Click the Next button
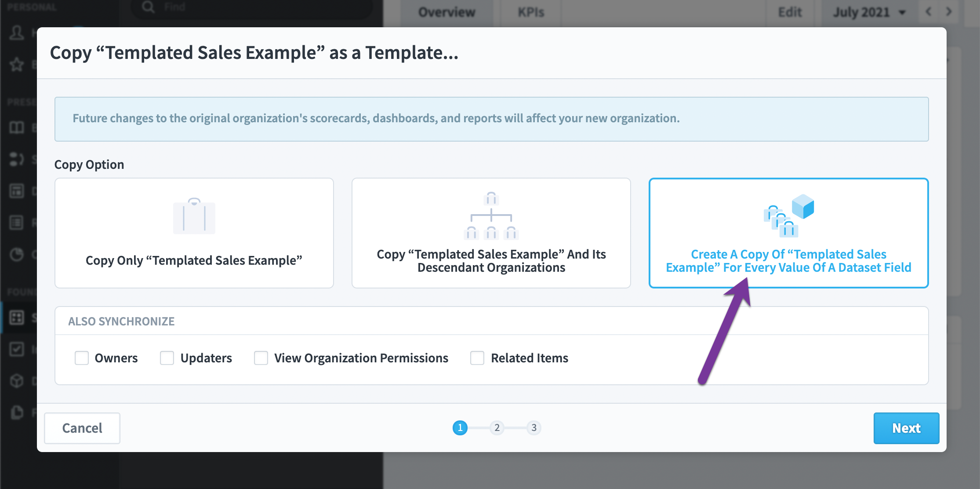Image resolution: width=980 pixels, height=489 pixels. click(906, 428)
